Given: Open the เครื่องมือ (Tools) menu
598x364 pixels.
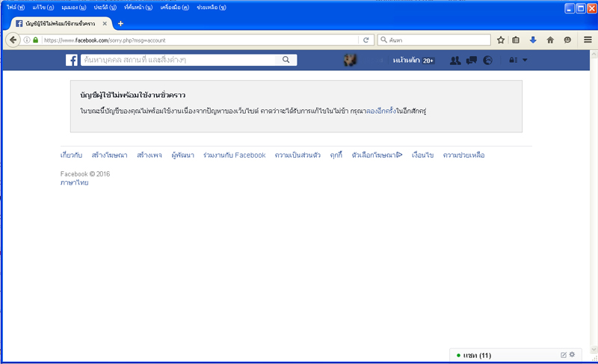Looking at the screenshot, I should point(175,7).
